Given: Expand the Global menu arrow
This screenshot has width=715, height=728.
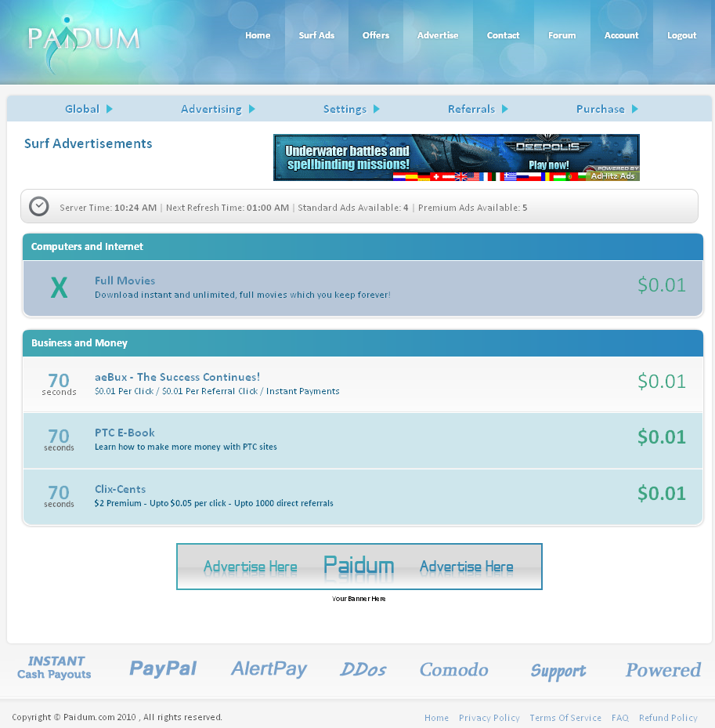Looking at the screenshot, I should [x=110, y=109].
